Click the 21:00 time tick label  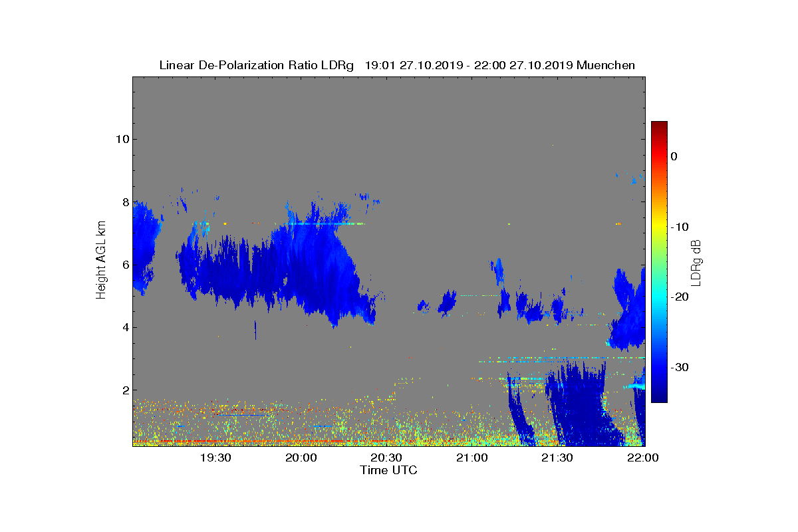(472, 458)
